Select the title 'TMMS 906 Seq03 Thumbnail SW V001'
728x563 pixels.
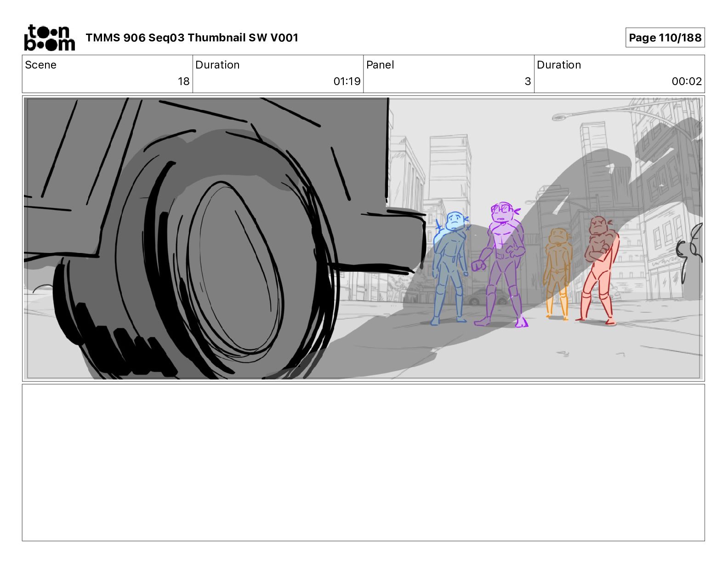[192, 38]
